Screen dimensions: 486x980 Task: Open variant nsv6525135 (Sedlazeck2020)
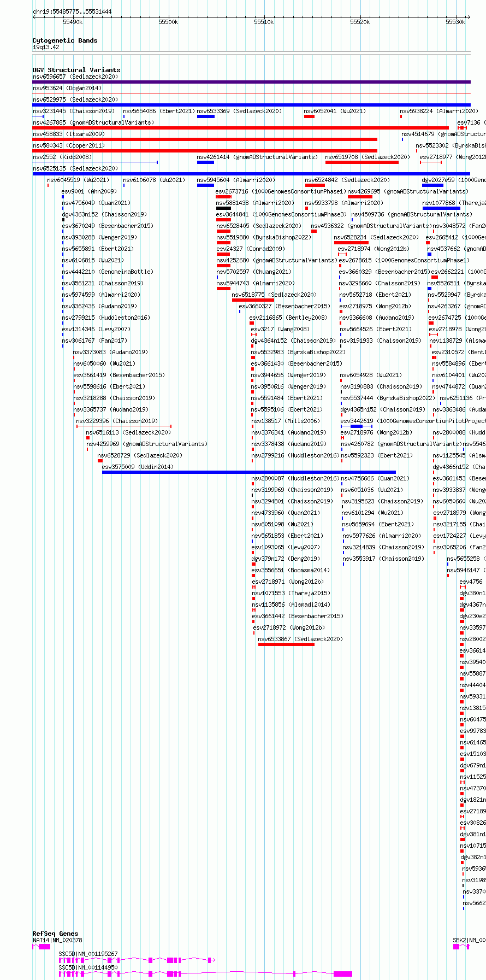coord(75,168)
